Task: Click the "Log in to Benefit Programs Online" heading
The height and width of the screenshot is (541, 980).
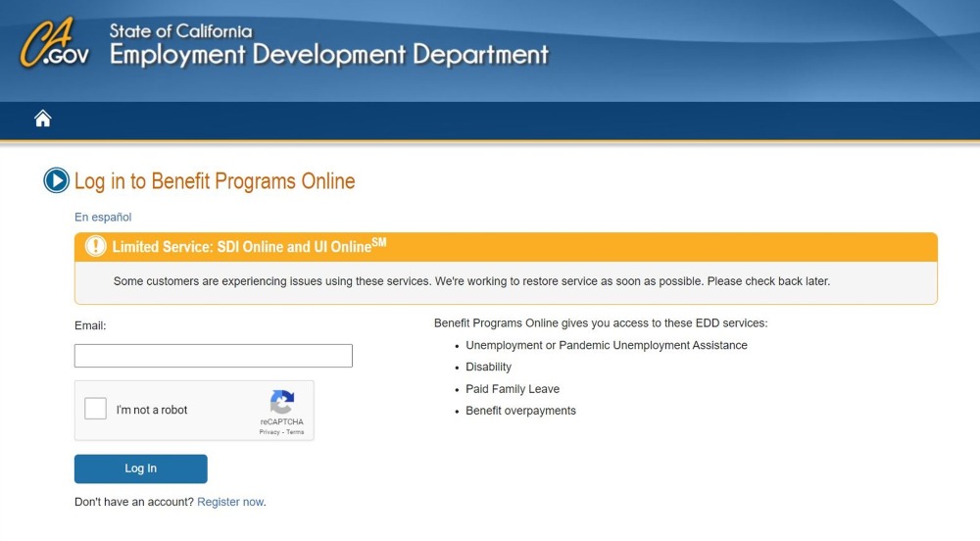Action: click(215, 181)
